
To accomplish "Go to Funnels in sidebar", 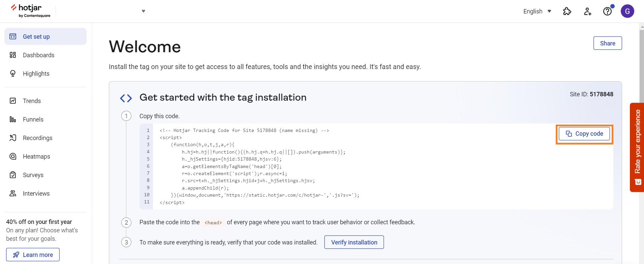I will point(45,119).
